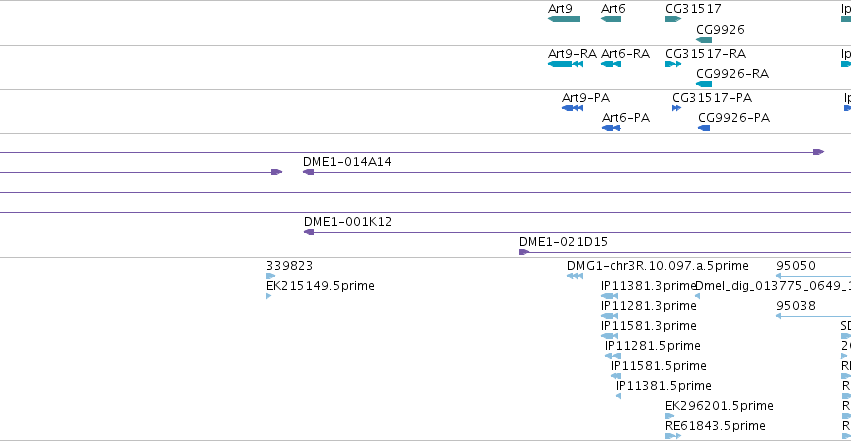
Task: Click the Art6-RA label text
Action: coord(625,54)
